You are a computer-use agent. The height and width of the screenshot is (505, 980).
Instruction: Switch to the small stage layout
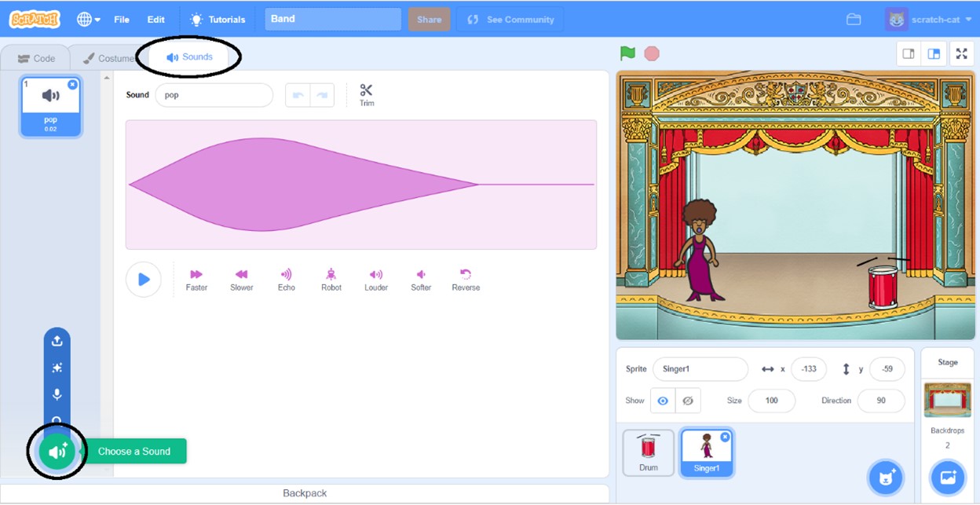909,54
